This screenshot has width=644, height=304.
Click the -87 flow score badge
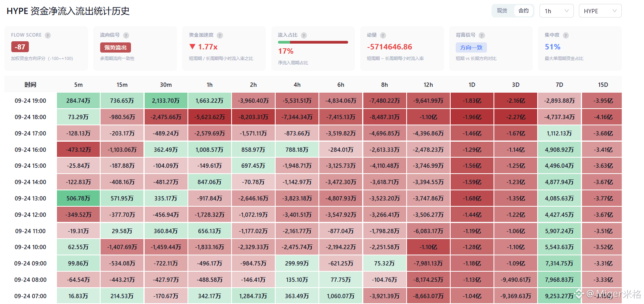[x=20, y=47]
